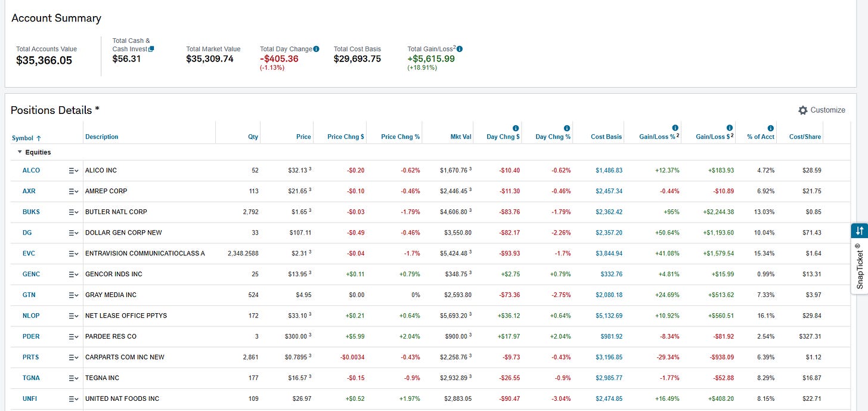Click the Snap Ticket swap arrows icon
This screenshot has height=411, width=868.
pyautogui.click(x=859, y=231)
